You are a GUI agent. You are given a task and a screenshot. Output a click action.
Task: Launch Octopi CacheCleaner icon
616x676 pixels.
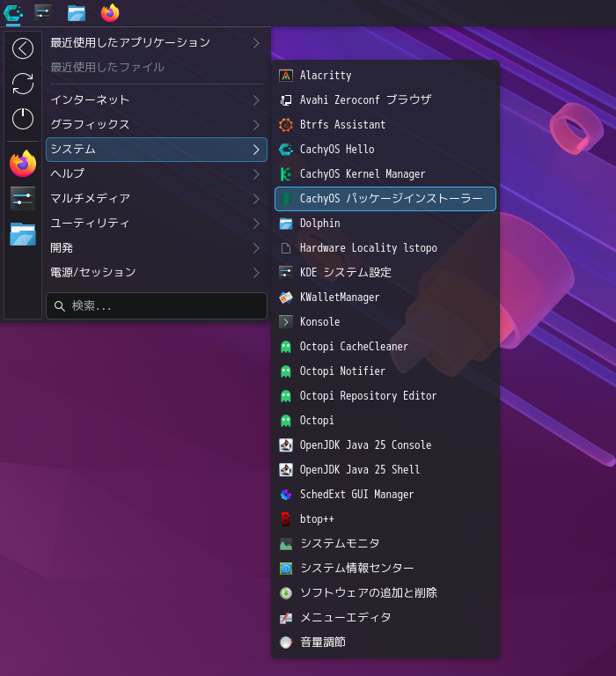click(x=286, y=347)
